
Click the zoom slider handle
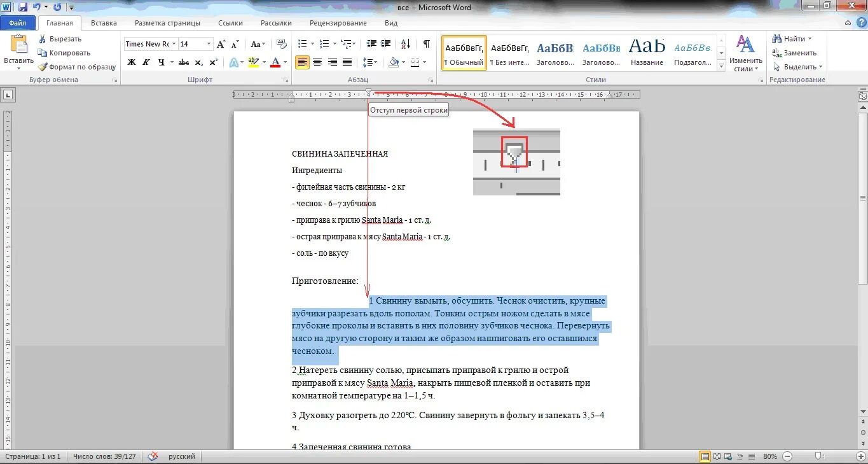tap(819, 456)
